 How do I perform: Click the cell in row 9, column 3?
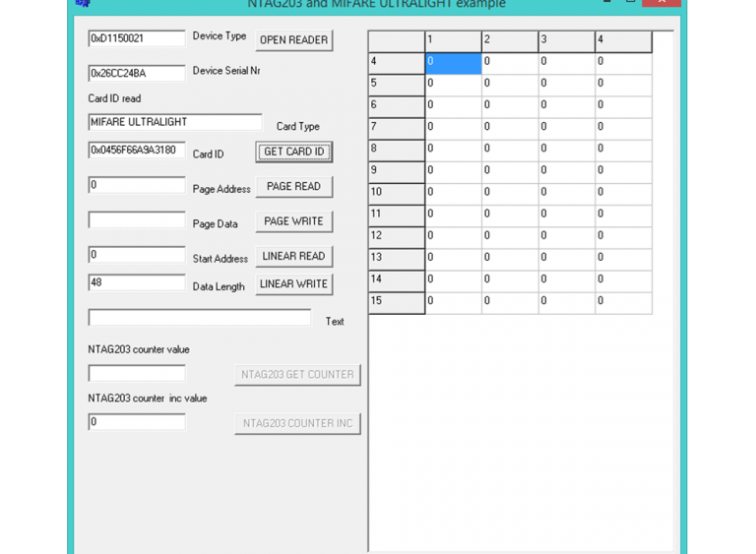coord(567,172)
